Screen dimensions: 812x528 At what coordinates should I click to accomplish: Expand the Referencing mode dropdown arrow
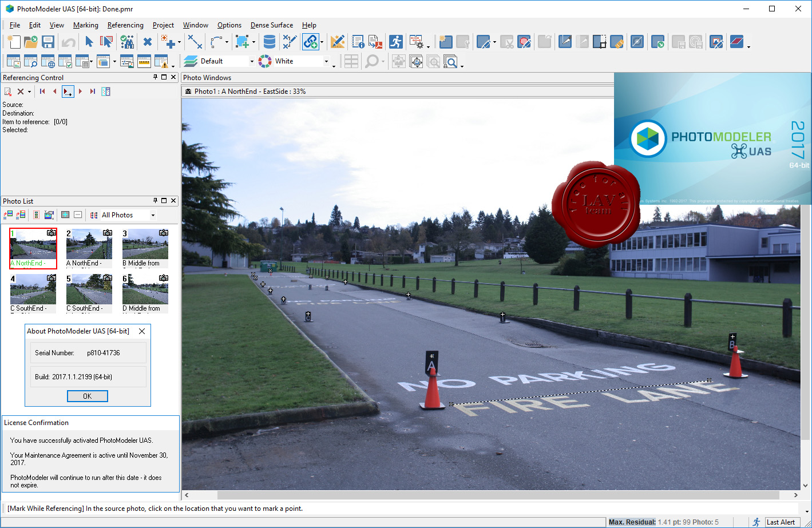322,42
